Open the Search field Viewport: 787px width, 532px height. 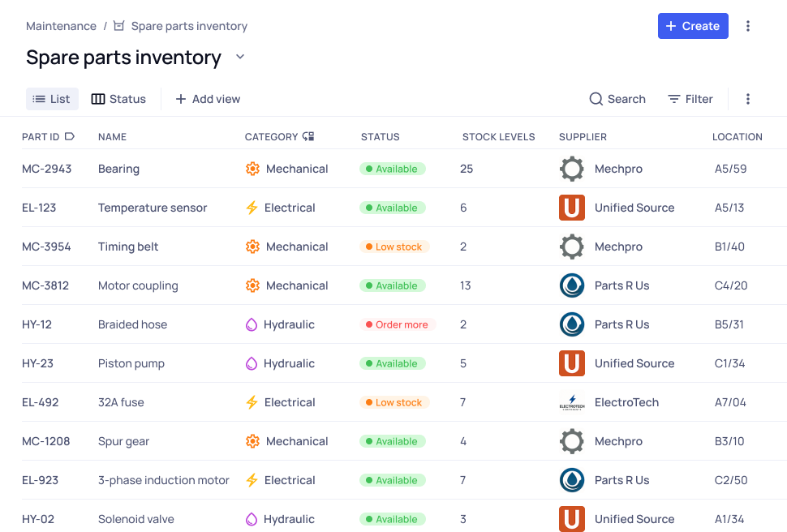[617, 99]
